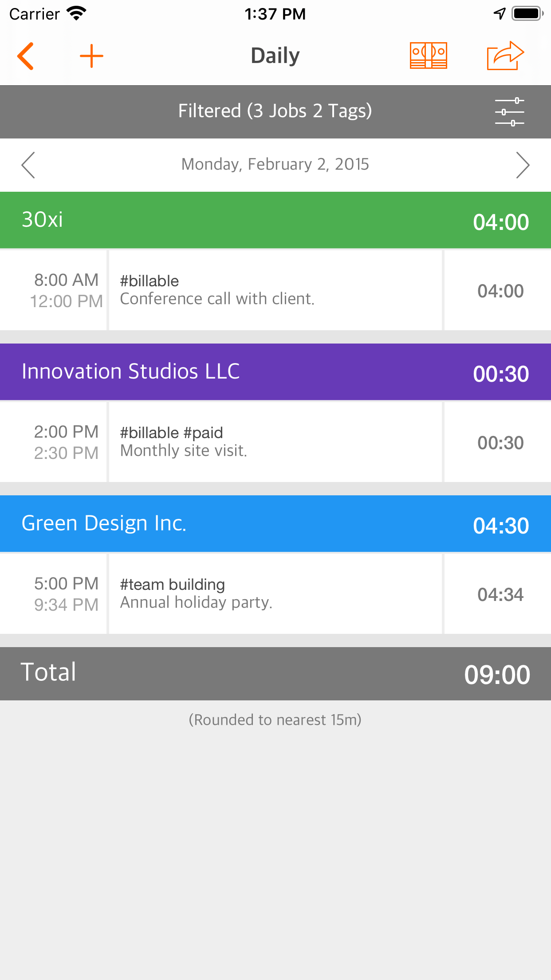The width and height of the screenshot is (551, 980).
Task: Open Innovation Studios LLC job header
Action: pos(275,372)
